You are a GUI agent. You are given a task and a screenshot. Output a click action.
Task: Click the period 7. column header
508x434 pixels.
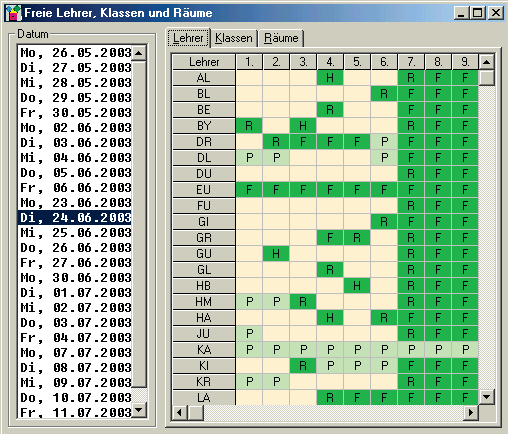coord(411,62)
